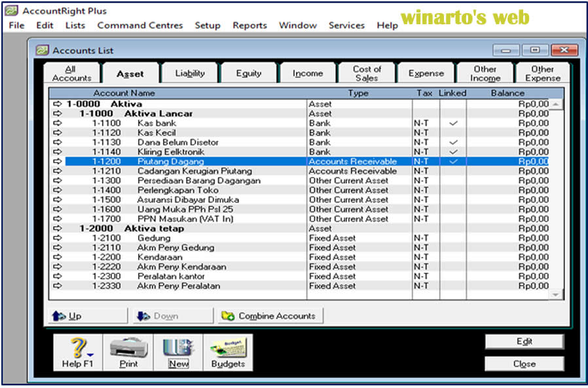This screenshot has width=588, height=388.
Task: Switch to the Liability tab
Action: [x=189, y=72]
